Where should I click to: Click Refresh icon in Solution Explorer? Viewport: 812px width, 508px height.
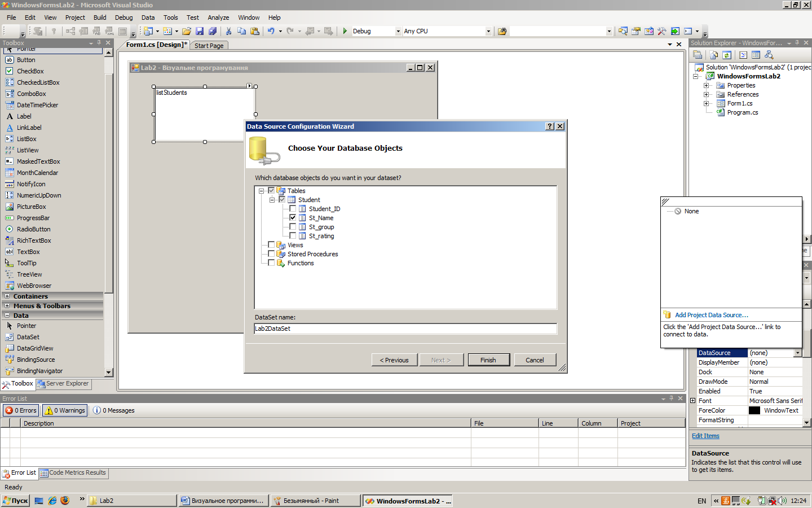pos(727,55)
